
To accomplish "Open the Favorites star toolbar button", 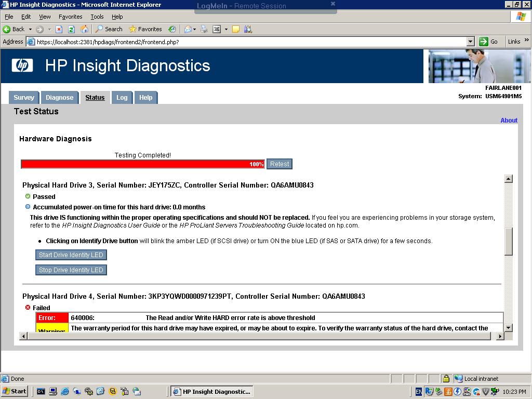I will (x=145, y=29).
